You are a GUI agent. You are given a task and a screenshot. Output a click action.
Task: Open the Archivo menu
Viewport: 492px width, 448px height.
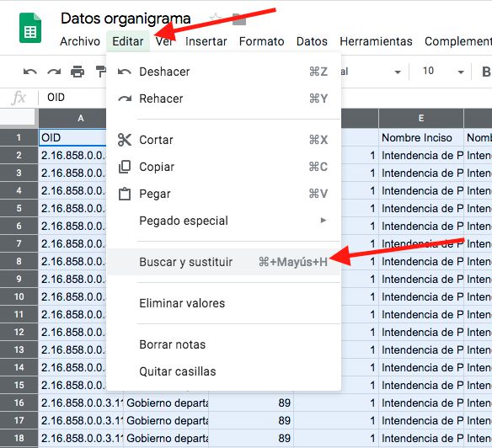(80, 41)
